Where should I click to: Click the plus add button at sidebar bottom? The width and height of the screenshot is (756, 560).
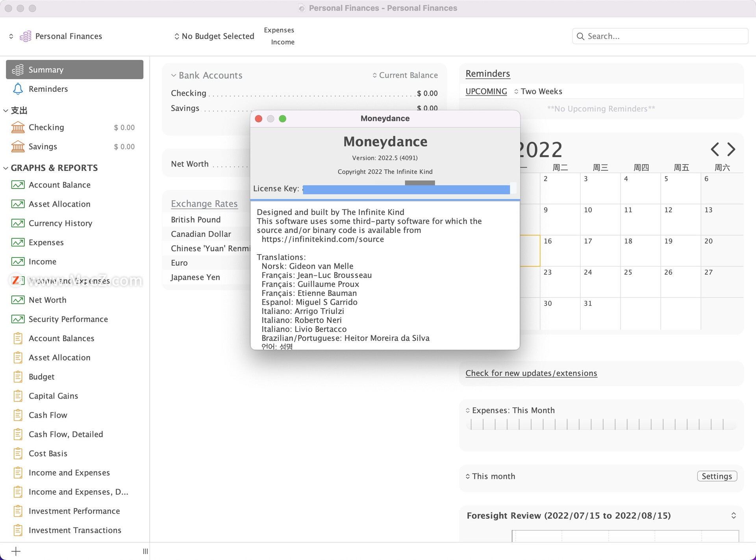16,551
